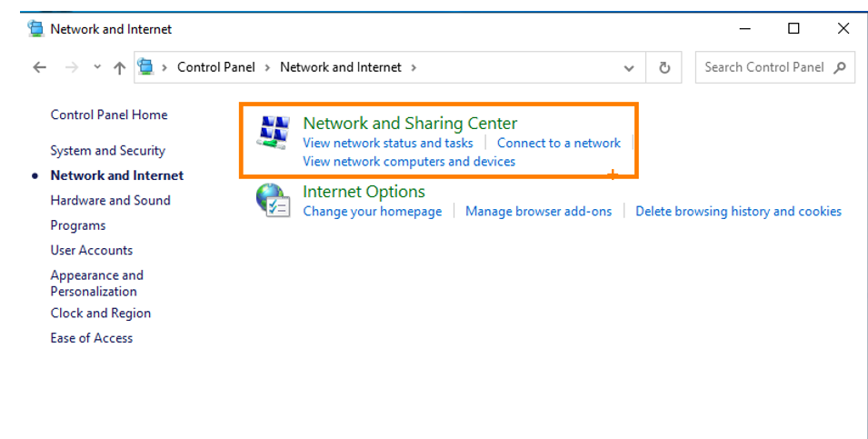Expand the address bar history dropdown
This screenshot has height=439, width=868.
click(629, 67)
